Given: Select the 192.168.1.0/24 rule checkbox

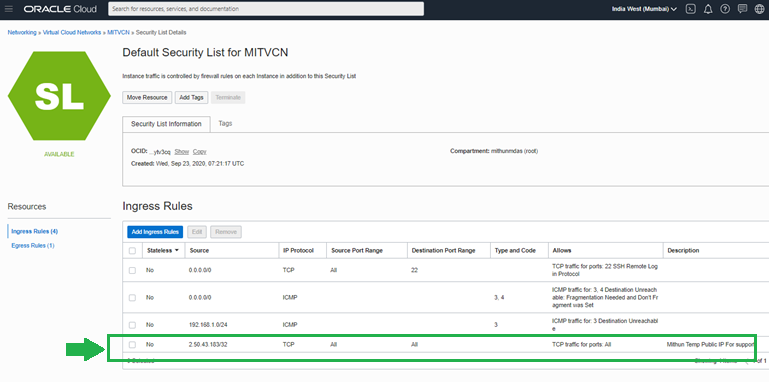Looking at the screenshot, I should tap(132, 325).
